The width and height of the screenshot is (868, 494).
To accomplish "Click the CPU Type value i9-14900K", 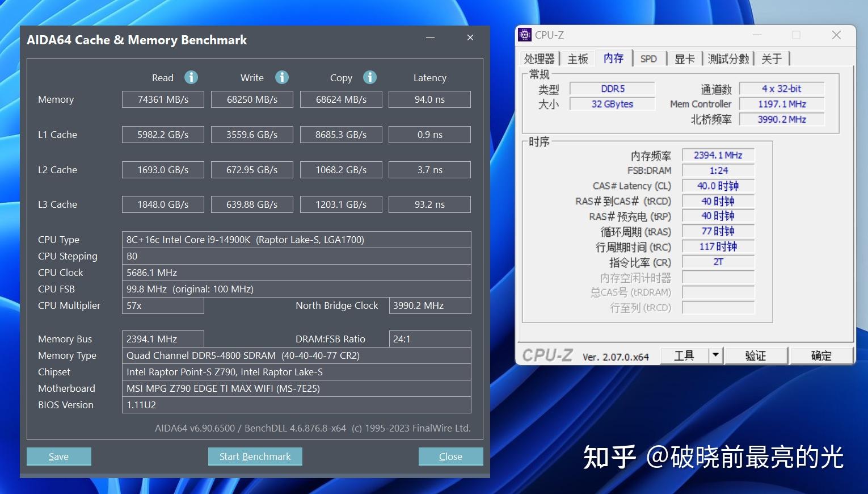I will click(297, 240).
